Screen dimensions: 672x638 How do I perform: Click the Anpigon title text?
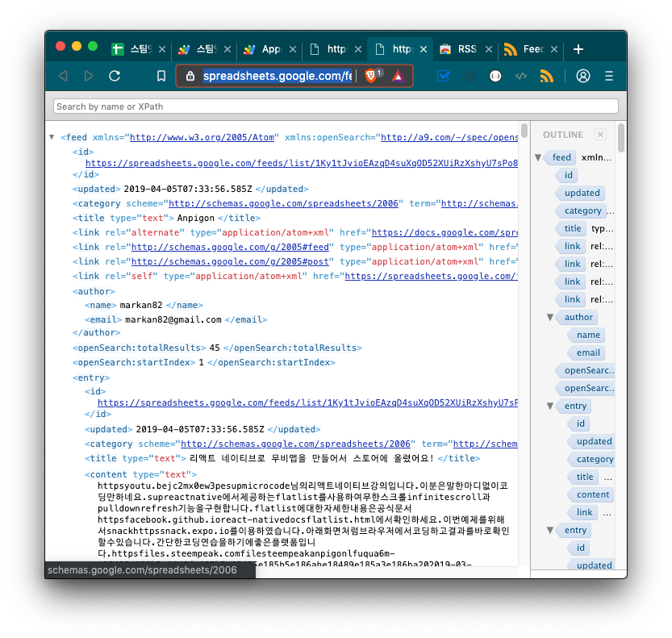[x=195, y=218]
